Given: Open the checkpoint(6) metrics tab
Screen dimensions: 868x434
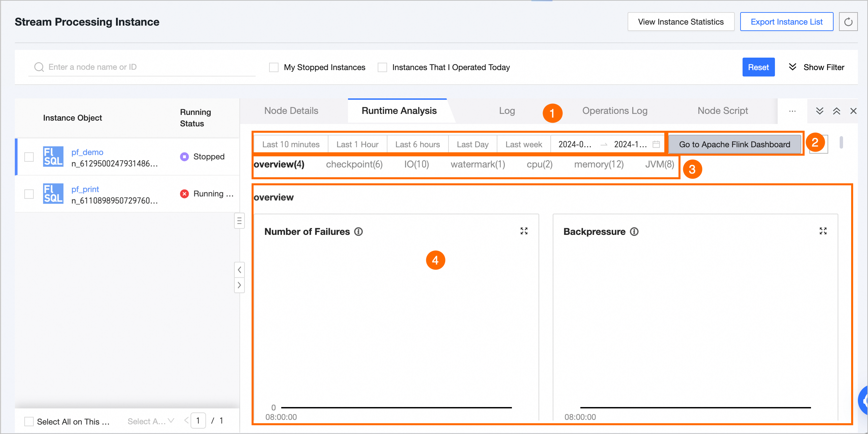Looking at the screenshot, I should coord(354,164).
